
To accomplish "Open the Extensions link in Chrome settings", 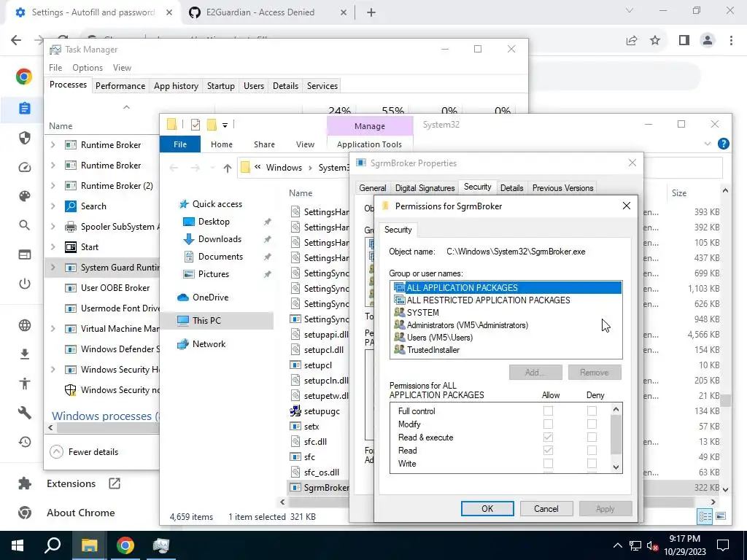I will click(x=71, y=484).
